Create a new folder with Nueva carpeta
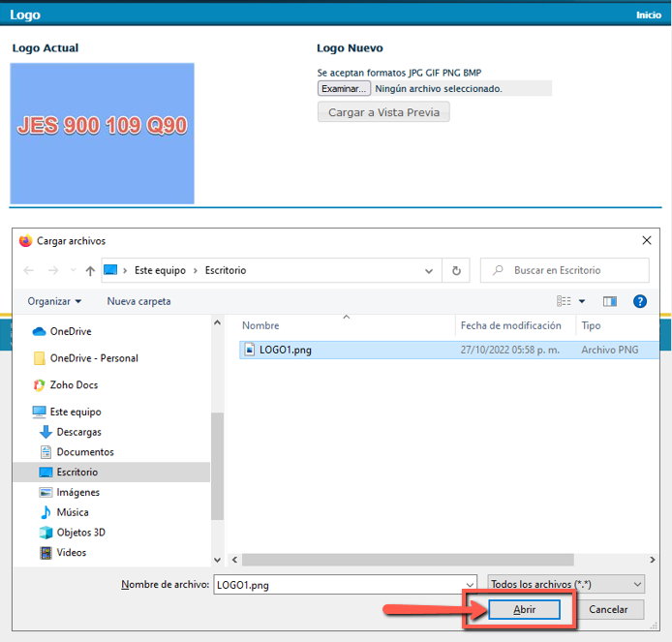Viewport: 672px width, 642px height. point(138,301)
